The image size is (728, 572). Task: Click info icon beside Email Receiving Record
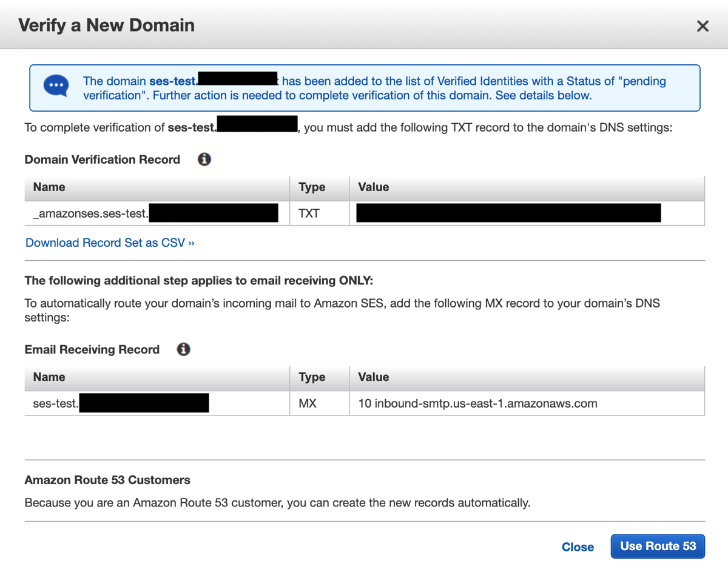coord(183,349)
